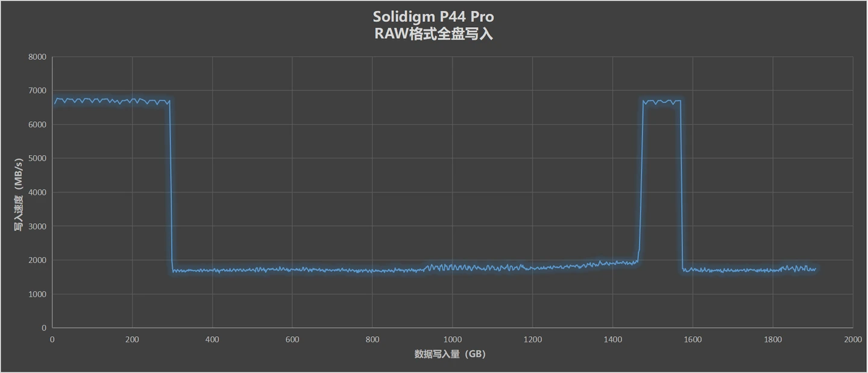Screen dimensions: 868x373
Task: Click the 8000 y-axis label
Action: (36, 57)
